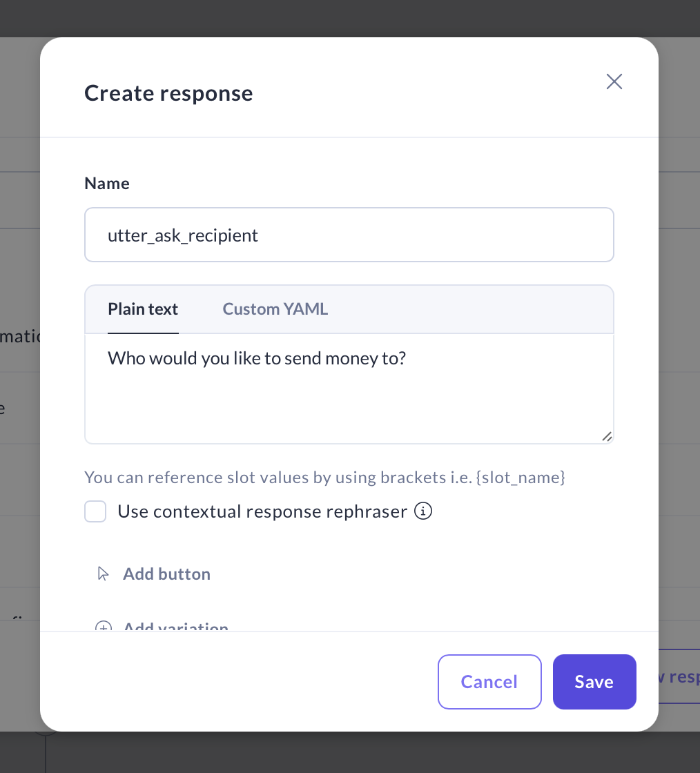Select the Plain text tab
700x773 pixels.
coord(143,309)
